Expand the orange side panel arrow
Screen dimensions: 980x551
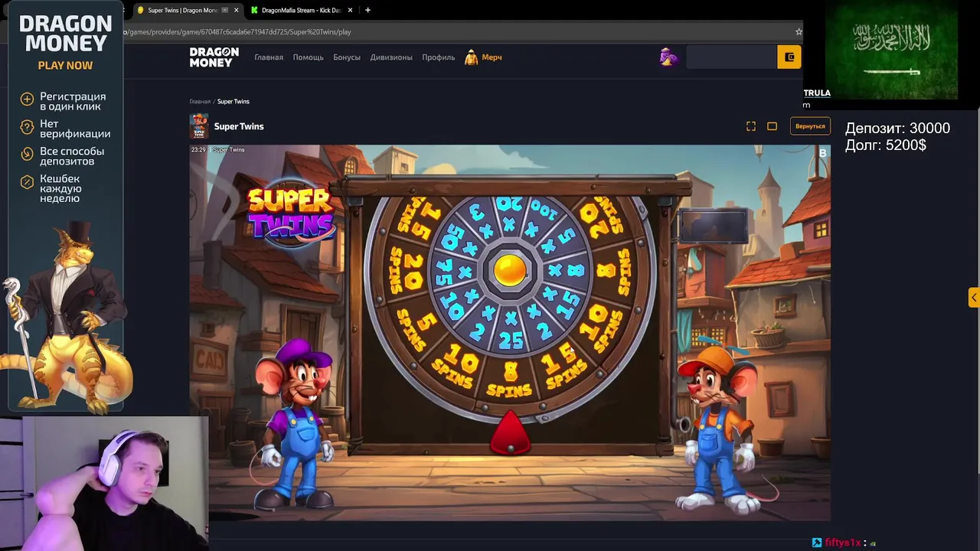974,297
